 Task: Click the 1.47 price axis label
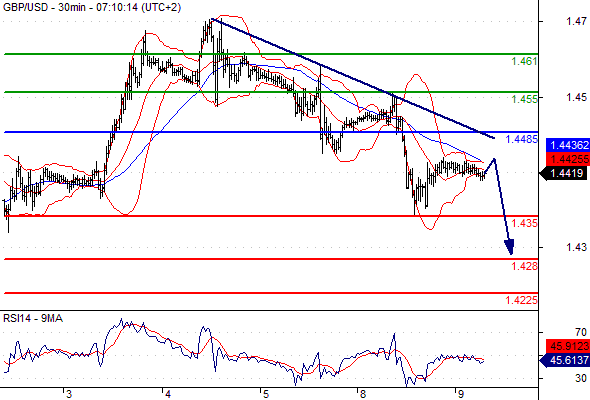coord(576,21)
